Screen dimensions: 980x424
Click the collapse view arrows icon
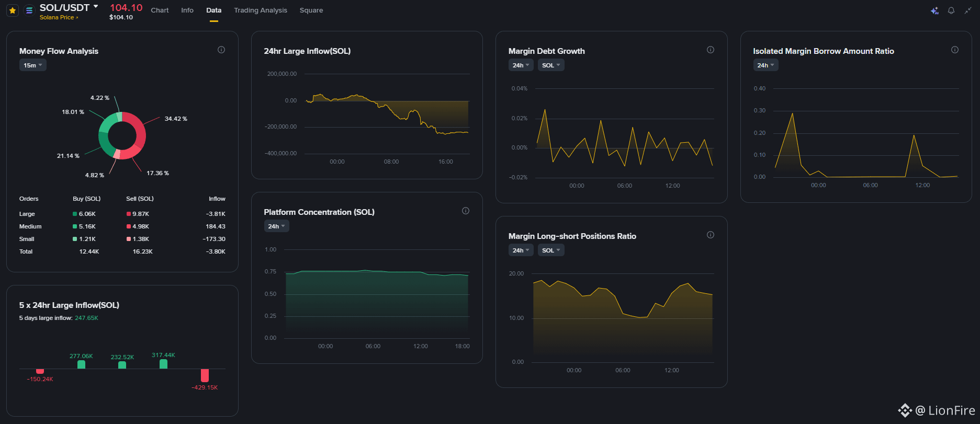[x=968, y=10]
